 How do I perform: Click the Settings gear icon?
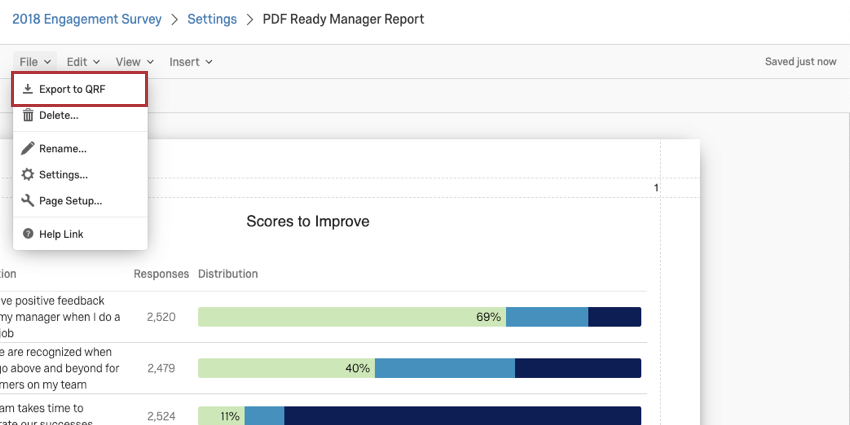pos(28,175)
